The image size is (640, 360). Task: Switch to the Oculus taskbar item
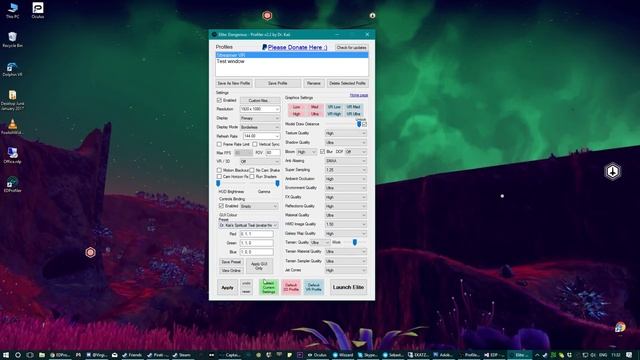(x=317, y=355)
